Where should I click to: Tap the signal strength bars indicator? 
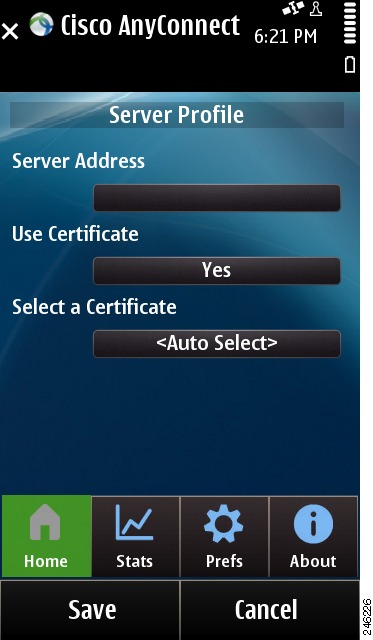(x=350, y=23)
